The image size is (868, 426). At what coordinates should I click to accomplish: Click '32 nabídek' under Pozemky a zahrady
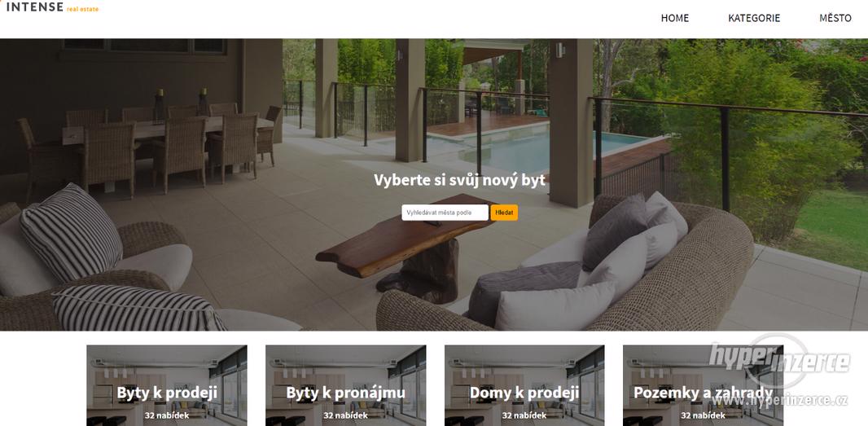(703, 415)
